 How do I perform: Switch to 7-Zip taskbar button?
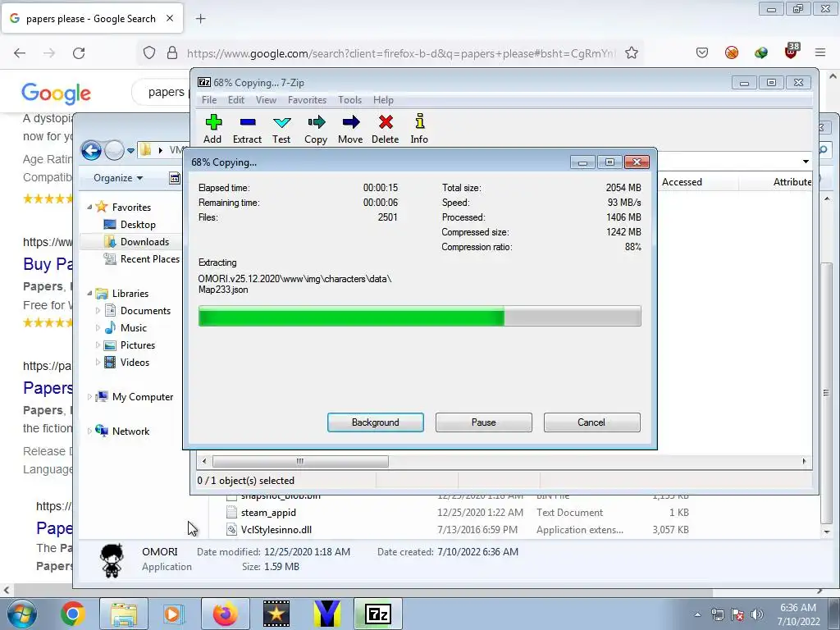[377, 614]
